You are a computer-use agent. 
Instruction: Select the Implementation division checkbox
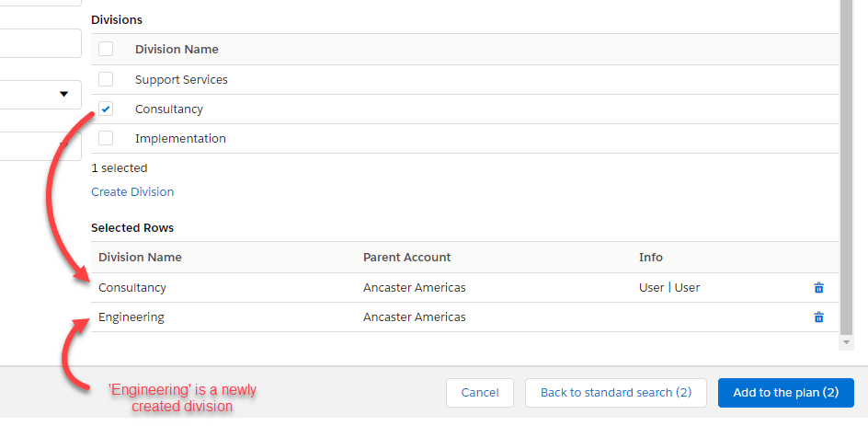pos(106,138)
